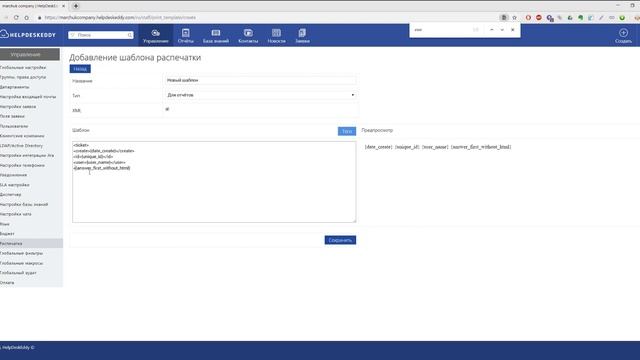
Task: Click {user_name} in preview
Action: [x=435, y=147]
